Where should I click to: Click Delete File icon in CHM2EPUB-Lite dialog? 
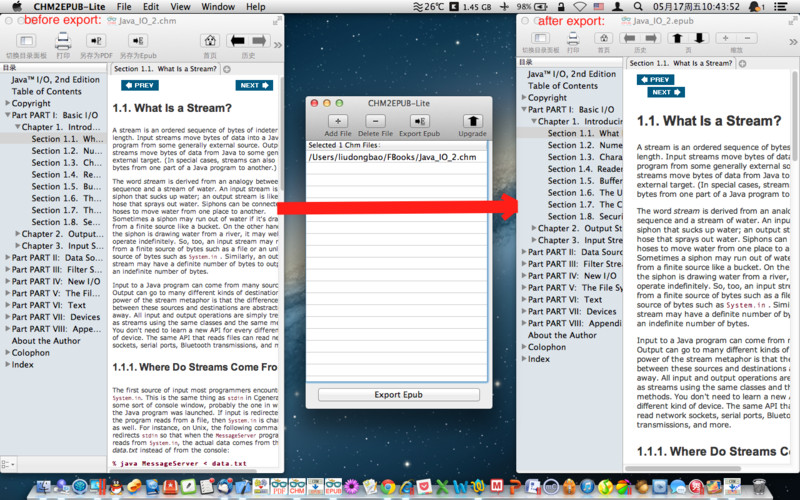[376, 121]
